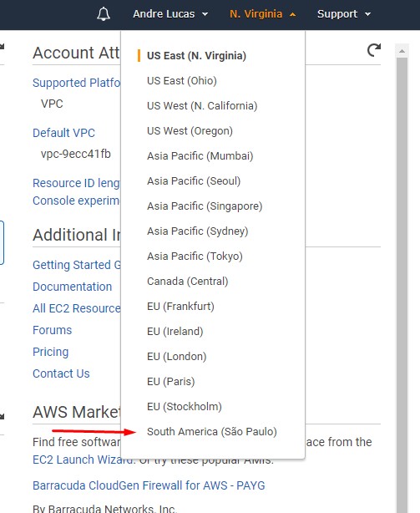Open the Contact Us link
Viewport: 420px width, 513px height.
(61, 373)
